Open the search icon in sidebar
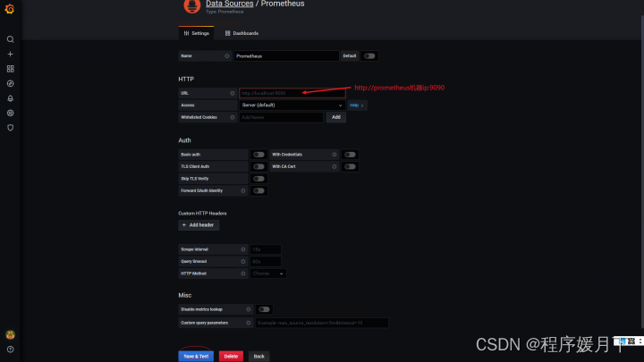The width and height of the screenshot is (644, 362). coord(10,39)
